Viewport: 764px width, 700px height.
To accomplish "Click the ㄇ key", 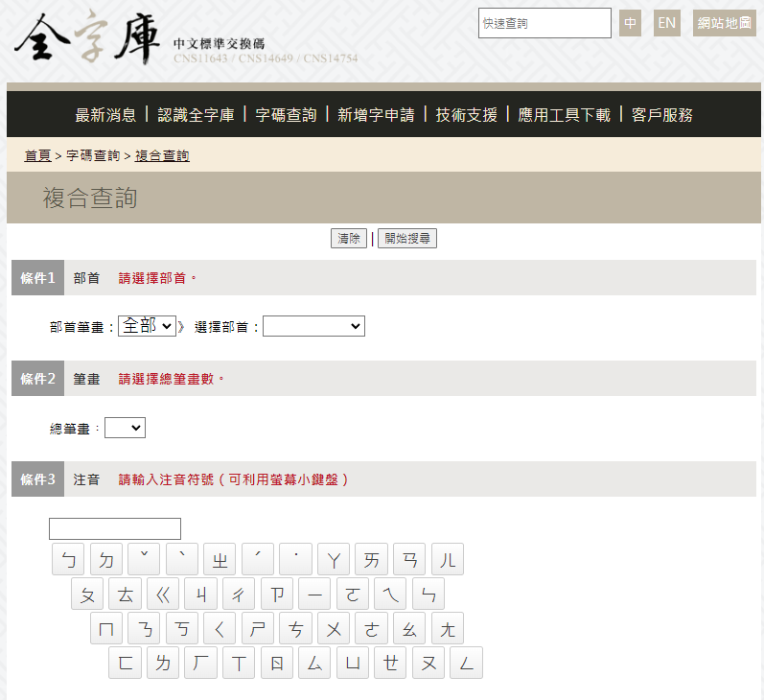I will [x=106, y=628].
